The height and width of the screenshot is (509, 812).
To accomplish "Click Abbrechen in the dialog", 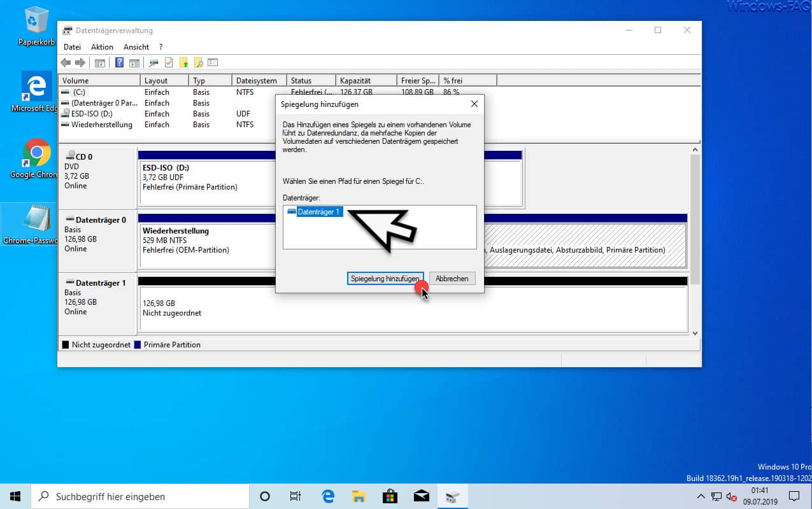I will pyautogui.click(x=452, y=279).
